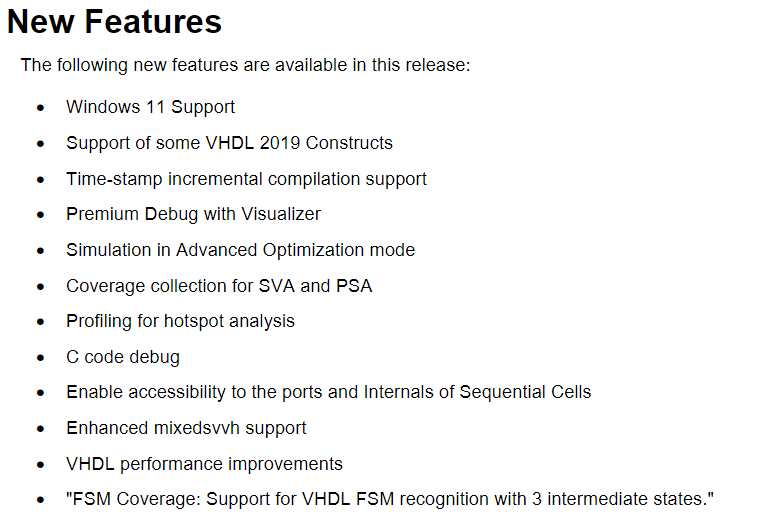The height and width of the screenshot is (514, 784).
Task: Click Enhanced mixedsvvh support line
Action: (186, 428)
